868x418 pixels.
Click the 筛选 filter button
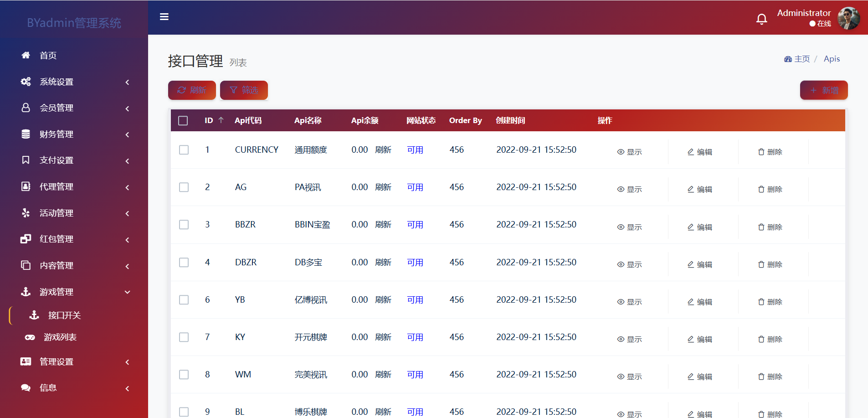pos(244,90)
